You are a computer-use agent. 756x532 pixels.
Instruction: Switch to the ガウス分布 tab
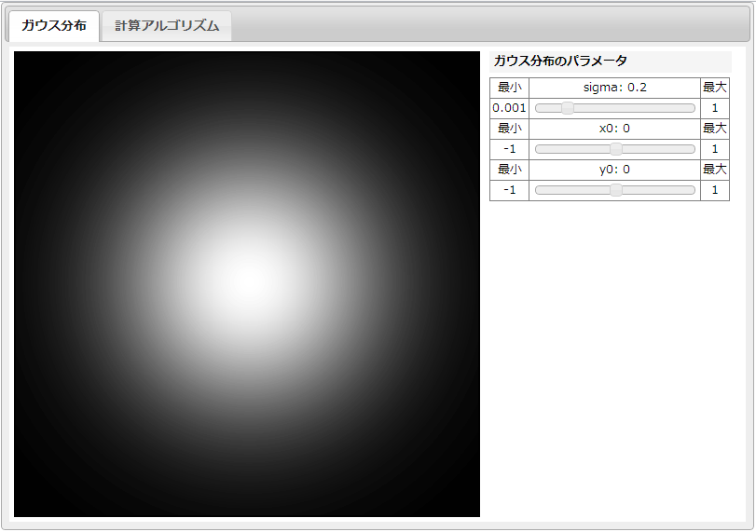pos(53,26)
